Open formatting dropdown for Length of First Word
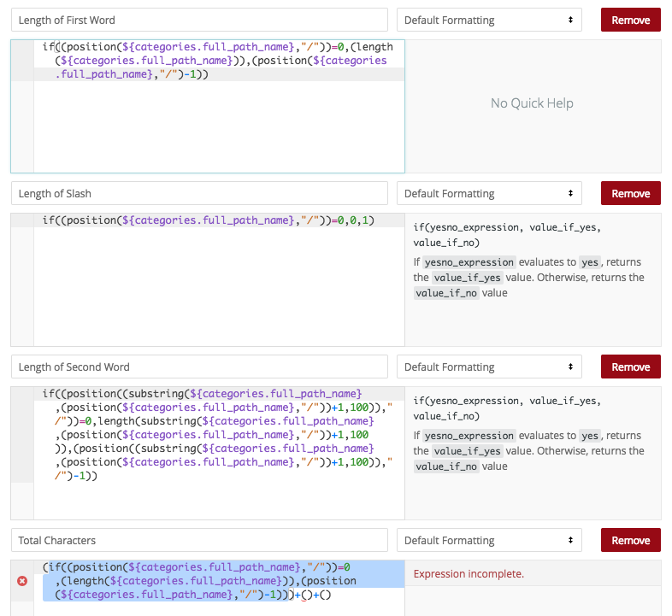 tap(489, 20)
